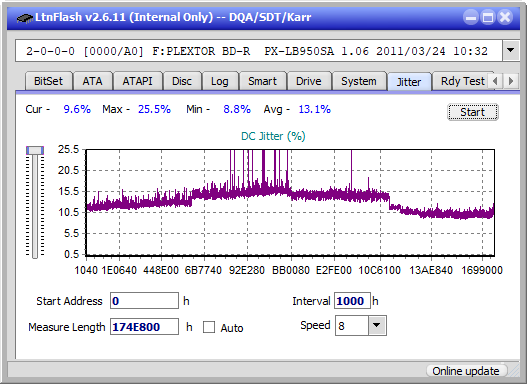Open the ATAPI tab

(137, 81)
